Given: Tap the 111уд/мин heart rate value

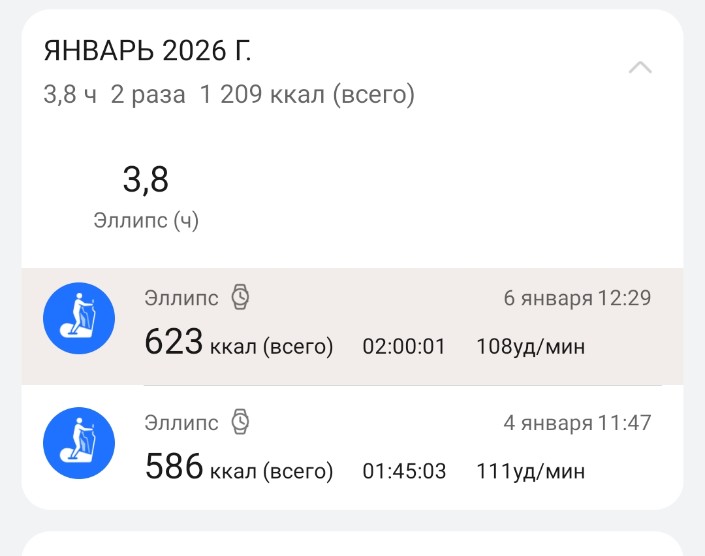Looking at the screenshot, I should (x=532, y=471).
